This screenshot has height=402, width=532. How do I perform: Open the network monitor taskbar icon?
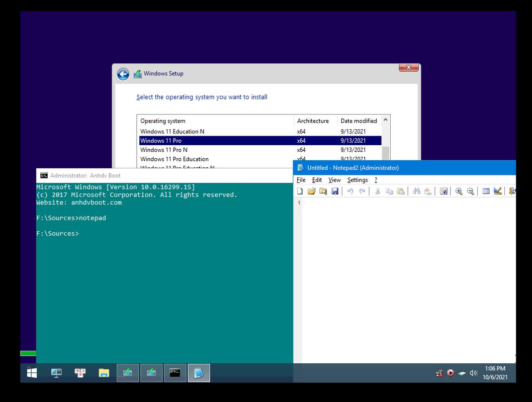pyautogui.click(x=56, y=373)
